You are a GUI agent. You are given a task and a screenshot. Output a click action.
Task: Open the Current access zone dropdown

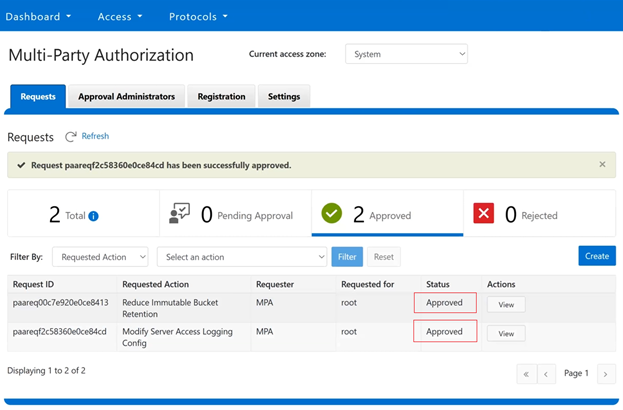coord(406,54)
